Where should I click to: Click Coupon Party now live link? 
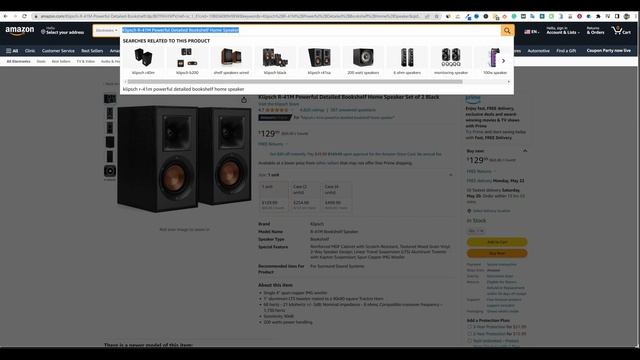point(608,51)
